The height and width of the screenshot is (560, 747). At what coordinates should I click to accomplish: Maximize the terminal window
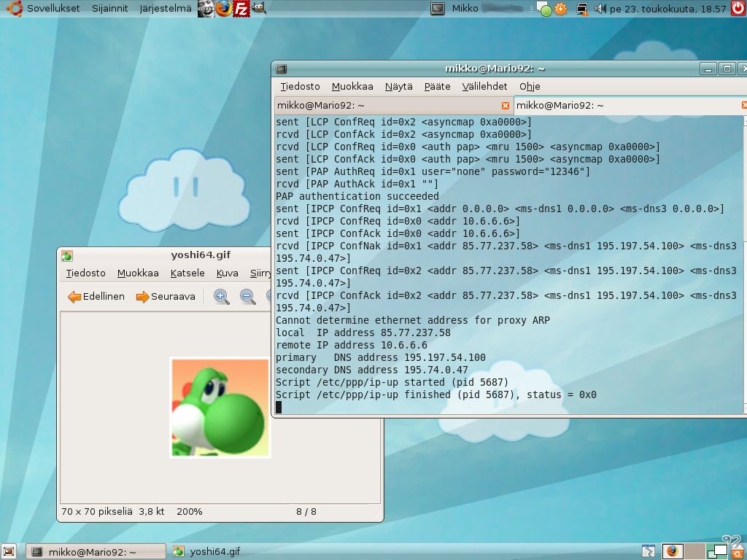click(x=727, y=69)
